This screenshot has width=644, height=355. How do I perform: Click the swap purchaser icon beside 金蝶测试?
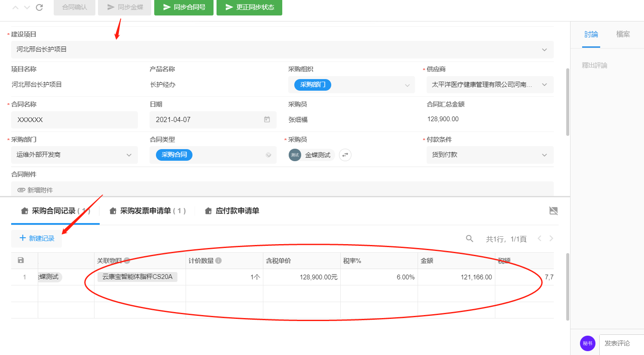click(345, 155)
